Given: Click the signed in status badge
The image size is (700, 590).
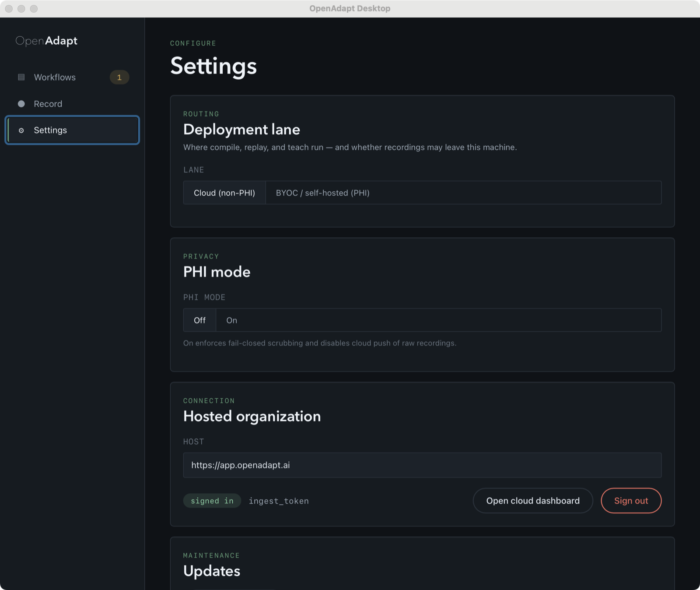Looking at the screenshot, I should pyautogui.click(x=212, y=501).
